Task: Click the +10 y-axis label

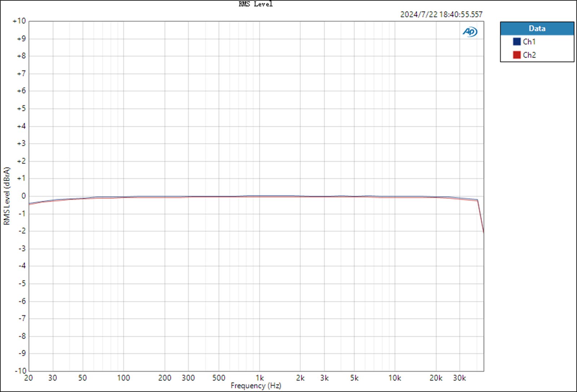Action: tap(19, 21)
